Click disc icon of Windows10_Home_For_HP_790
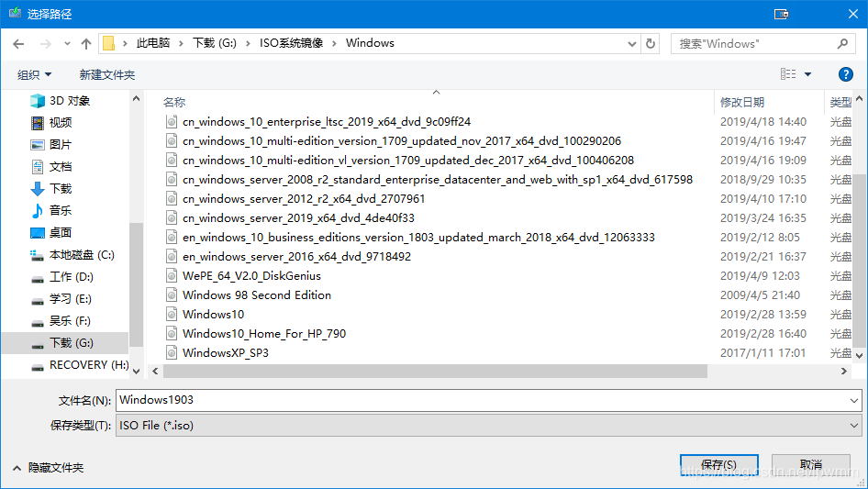The image size is (868, 489). 172,333
